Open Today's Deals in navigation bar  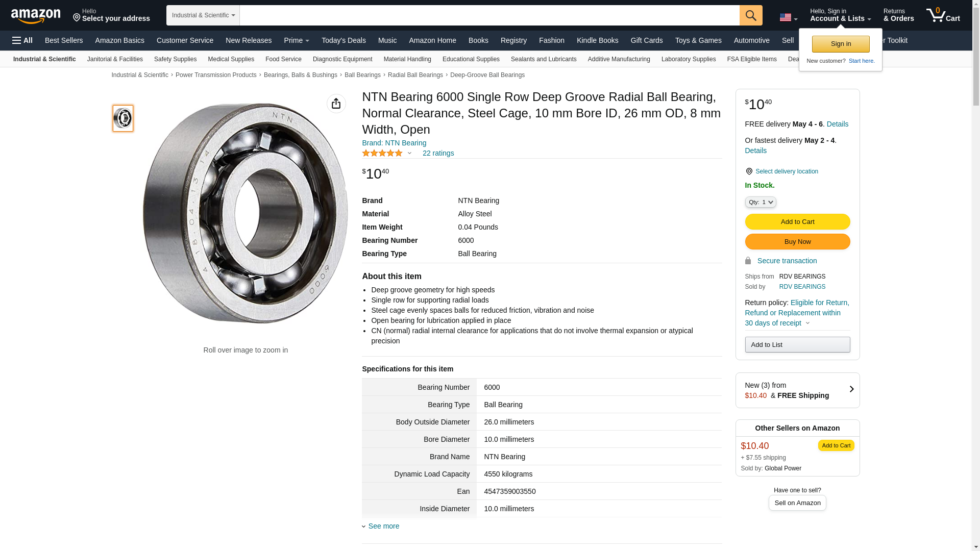pyautogui.click(x=343, y=40)
